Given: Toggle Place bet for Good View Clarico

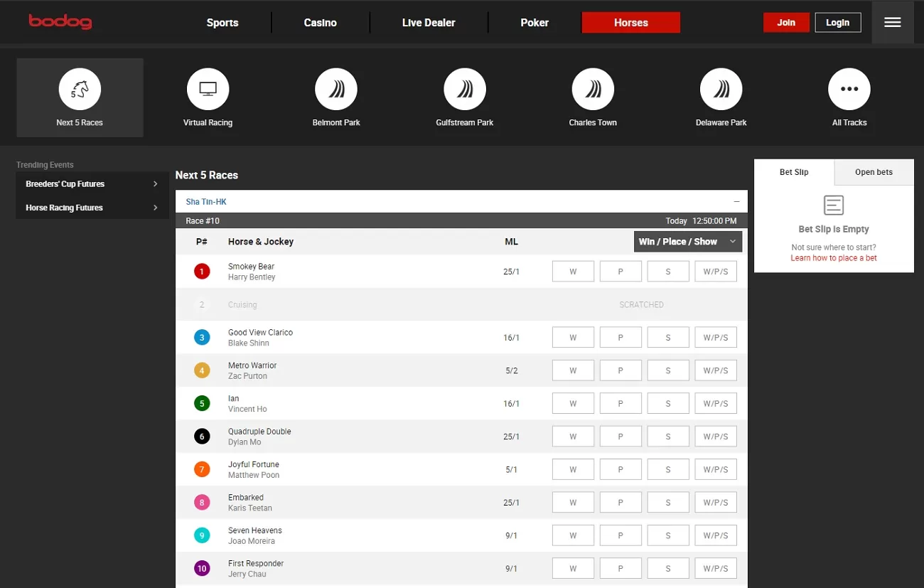Looking at the screenshot, I should pyautogui.click(x=621, y=338).
